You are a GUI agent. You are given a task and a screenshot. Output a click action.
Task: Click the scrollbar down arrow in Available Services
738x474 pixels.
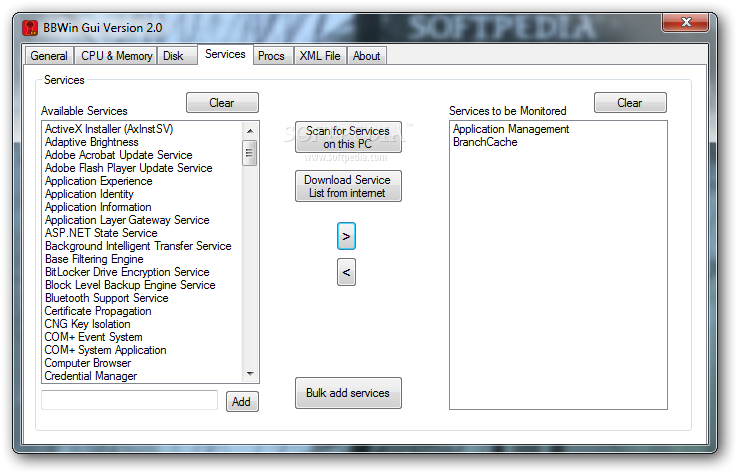click(250, 374)
